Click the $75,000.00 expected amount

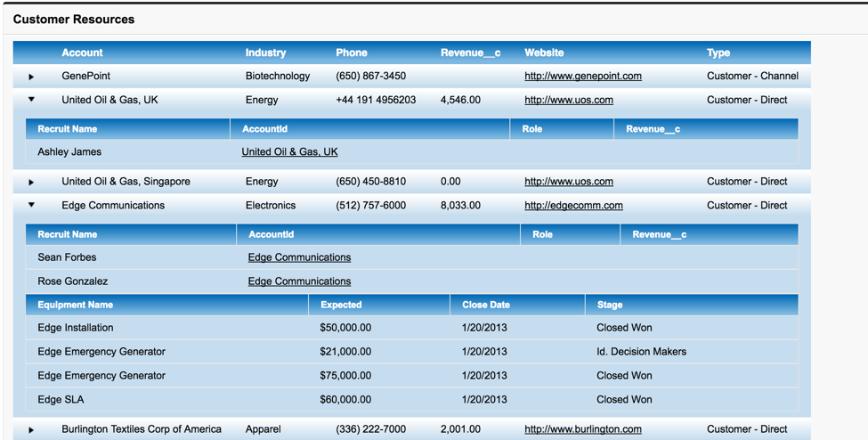(345, 375)
